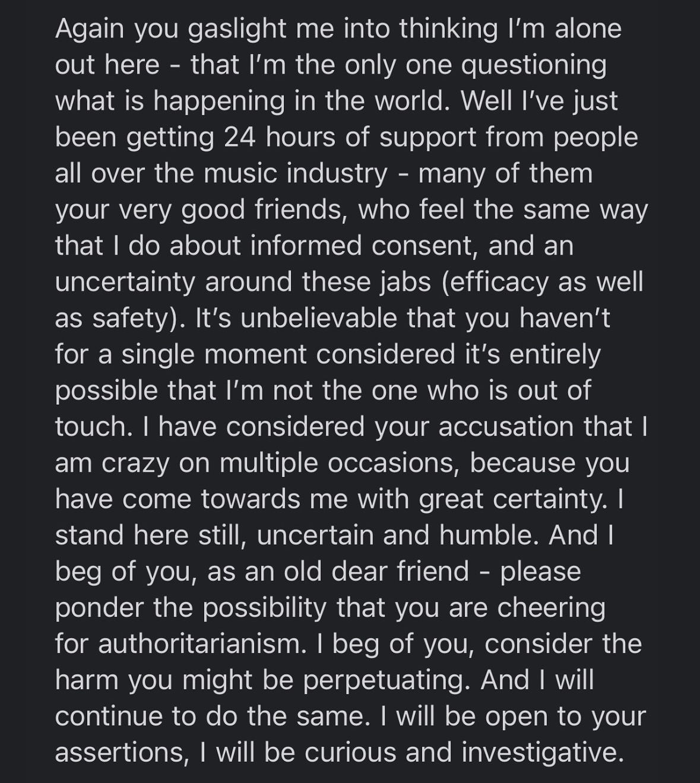Click the final word "investigative"

pos(542,753)
